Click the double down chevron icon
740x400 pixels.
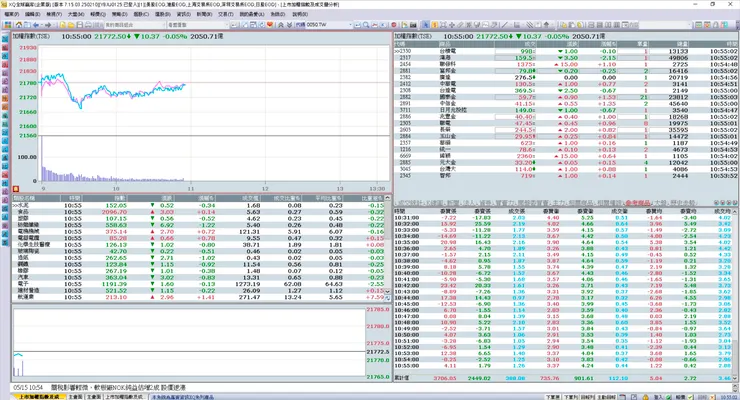point(289,25)
